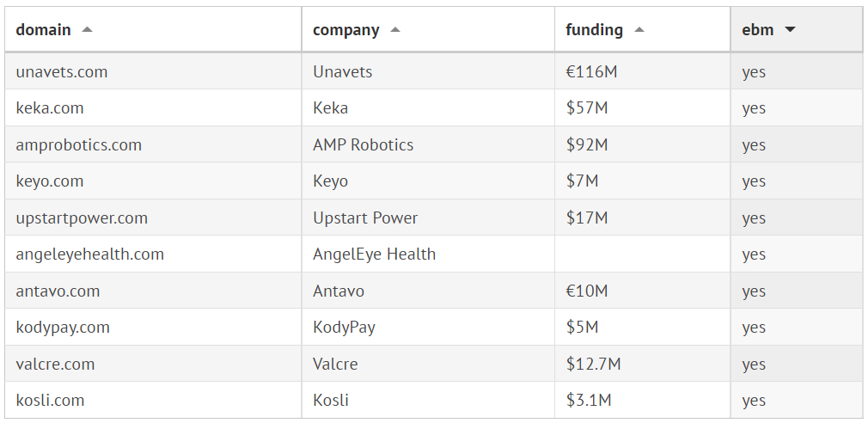The height and width of the screenshot is (423, 868).
Task: Click the company column sort arrow
Action: coord(394,30)
